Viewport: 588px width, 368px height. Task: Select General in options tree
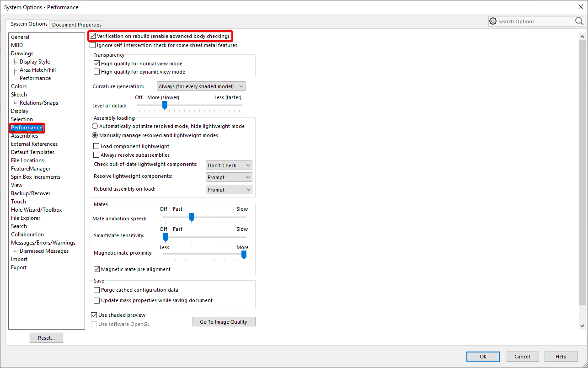[20, 37]
